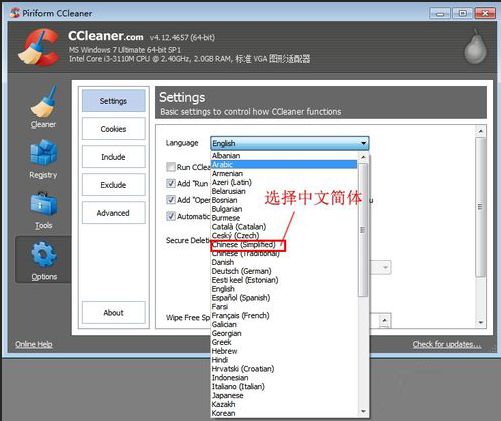The image size is (501, 421).
Task: Select Eesti keel (Estonian) language
Action: click(x=284, y=280)
